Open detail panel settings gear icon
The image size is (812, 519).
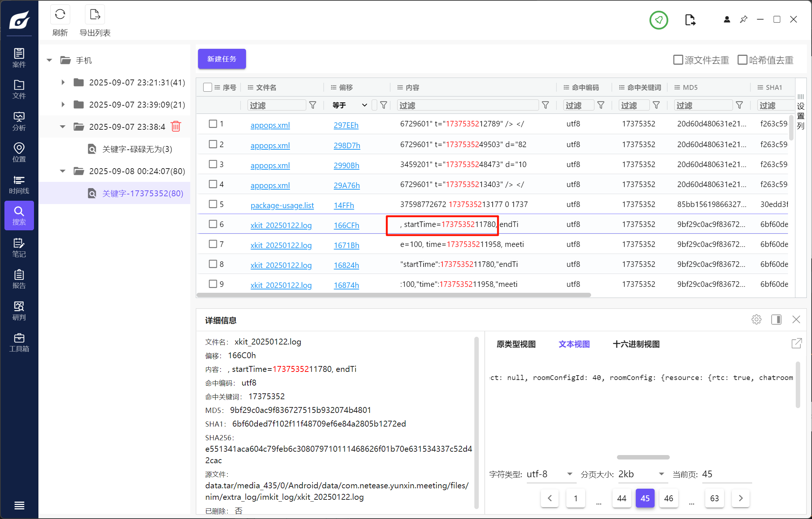[x=756, y=319]
